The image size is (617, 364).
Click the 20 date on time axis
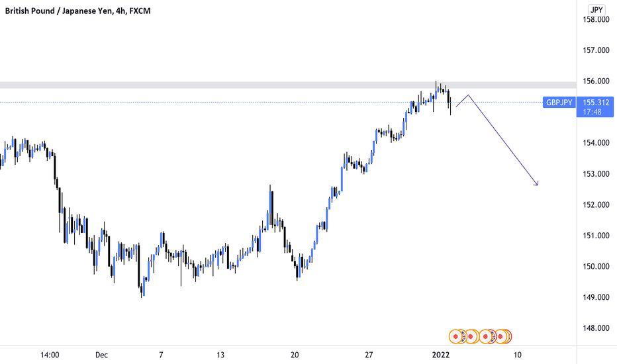(295, 355)
